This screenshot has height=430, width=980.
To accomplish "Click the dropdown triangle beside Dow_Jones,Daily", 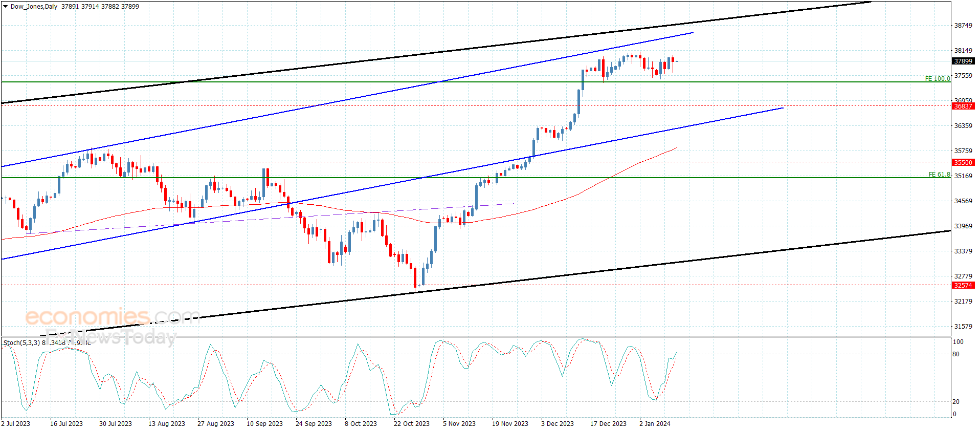I will [x=5, y=7].
